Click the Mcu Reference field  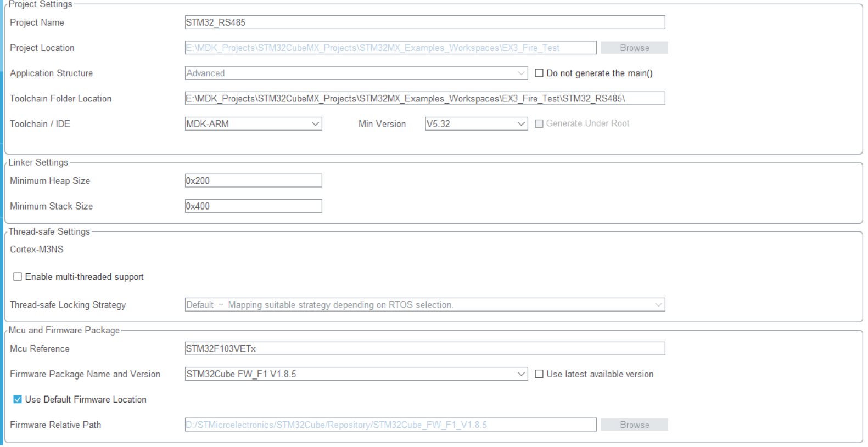point(425,348)
